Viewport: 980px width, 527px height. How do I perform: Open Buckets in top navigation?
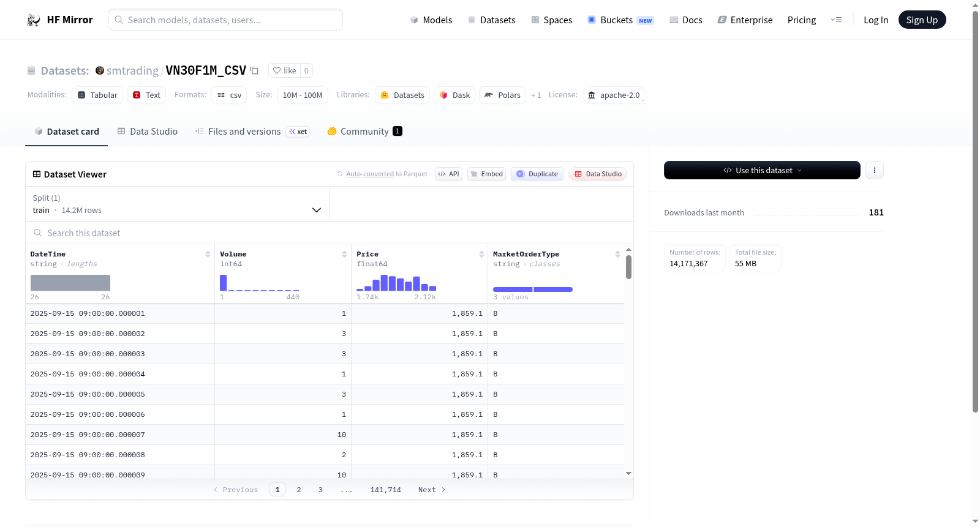click(620, 20)
